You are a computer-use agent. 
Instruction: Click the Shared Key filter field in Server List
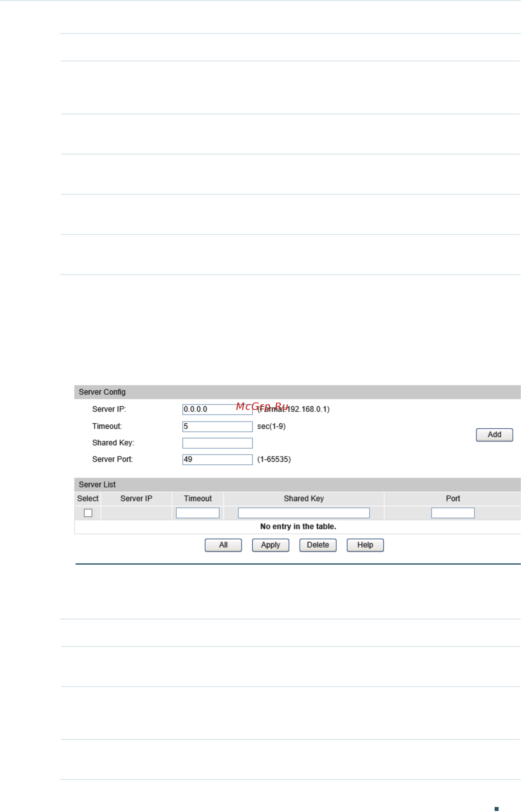pos(304,513)
